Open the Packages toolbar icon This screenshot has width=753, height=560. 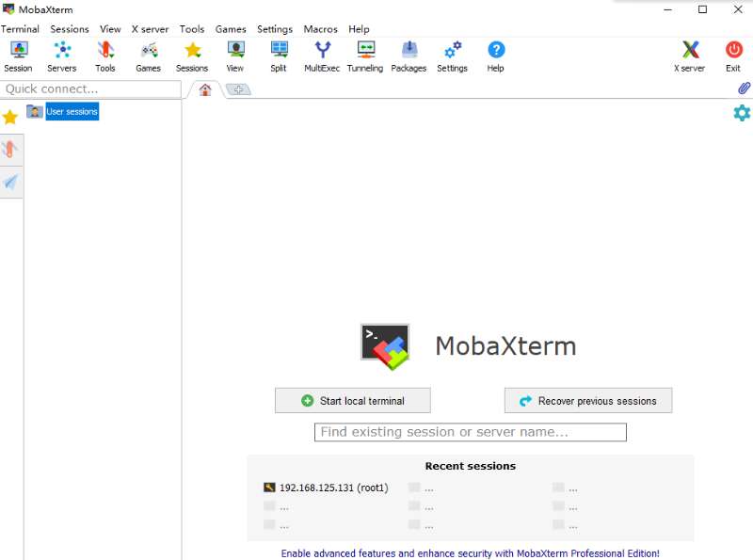click(x=409, y=56)
